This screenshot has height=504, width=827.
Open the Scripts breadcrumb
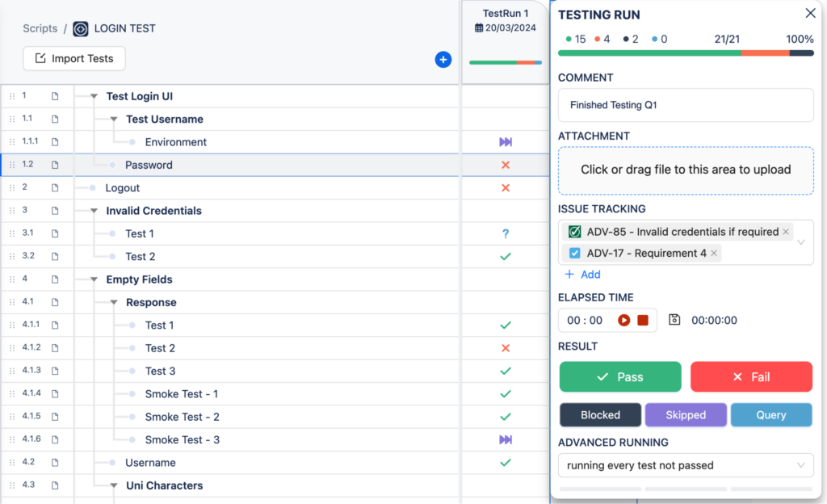39,27
